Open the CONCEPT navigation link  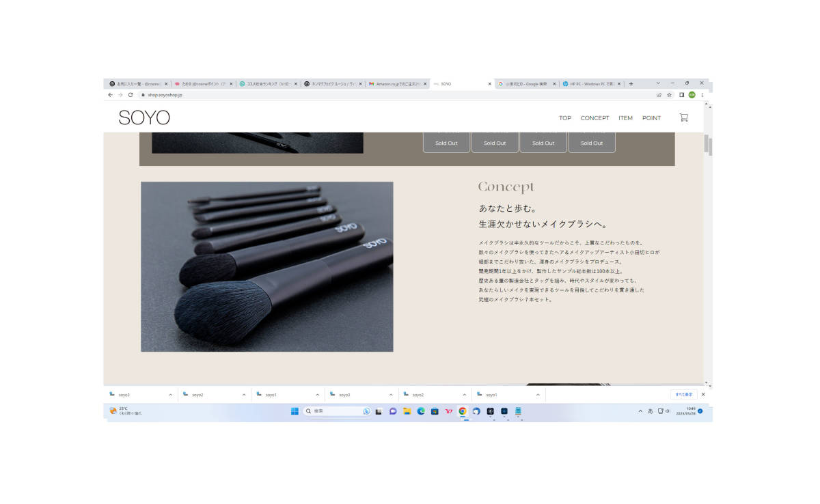tap(594, 118)
